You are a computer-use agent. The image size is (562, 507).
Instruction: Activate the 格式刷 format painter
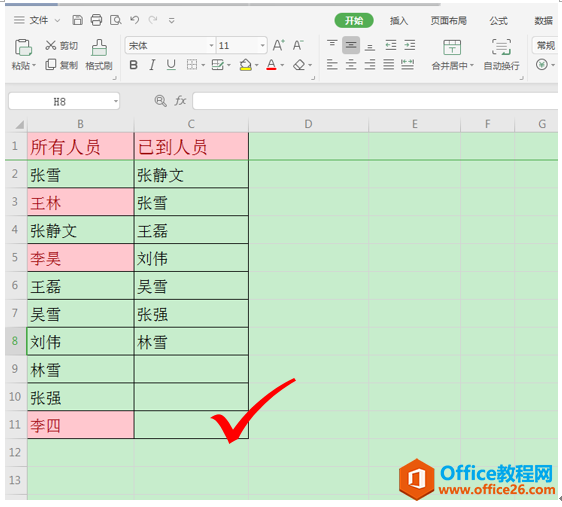[x=99, y=54]
